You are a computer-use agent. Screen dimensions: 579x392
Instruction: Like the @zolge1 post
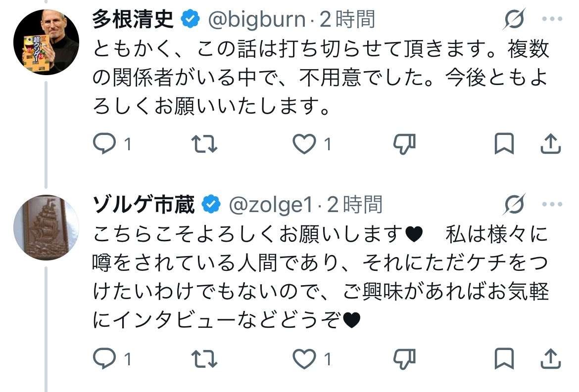(x=304, y=359)
